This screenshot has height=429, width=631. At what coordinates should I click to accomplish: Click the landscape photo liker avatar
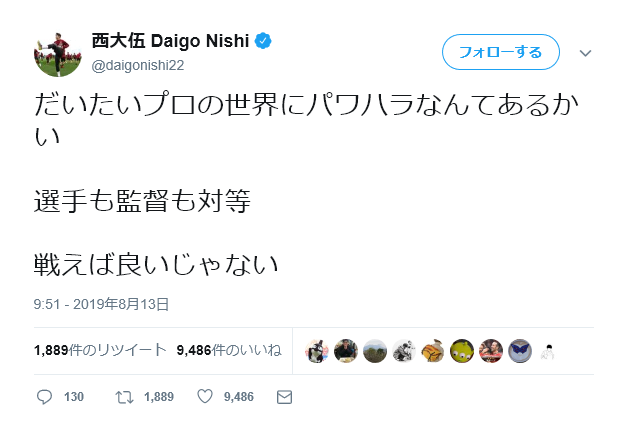(x=375, y=351)
